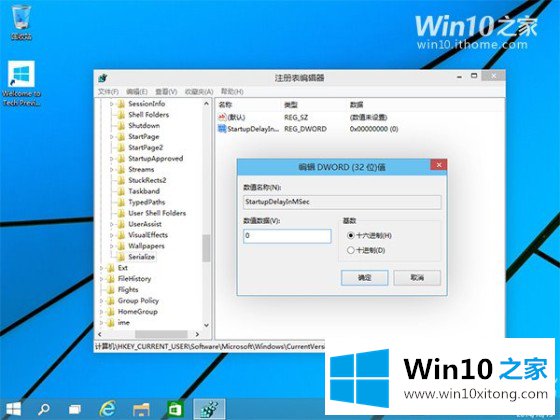Viewport: 560px width, 420px height.
Task: Click the StartupDelayInMSec DWORD value icon
Action: pyautogui.click(x=222, y=129)
